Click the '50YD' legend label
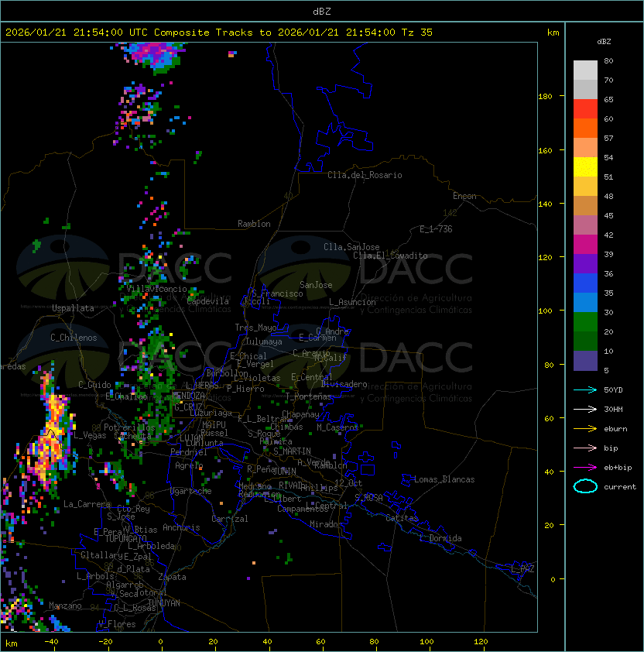 coord(613,389)
